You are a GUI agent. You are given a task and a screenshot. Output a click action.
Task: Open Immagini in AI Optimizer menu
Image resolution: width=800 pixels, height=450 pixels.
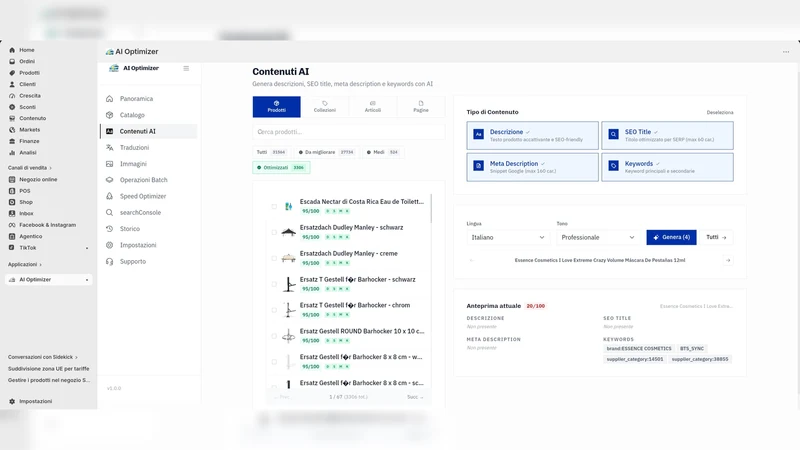pos(133,164)
